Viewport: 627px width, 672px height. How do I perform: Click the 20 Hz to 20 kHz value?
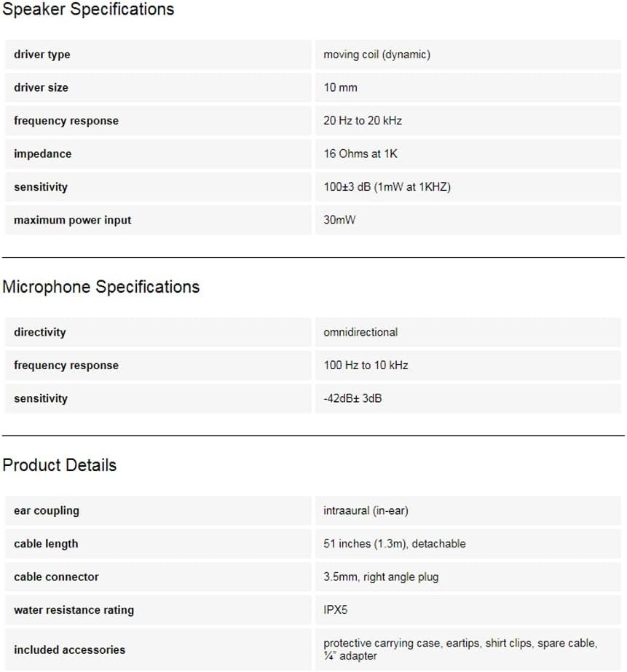[x=363, y=121]
